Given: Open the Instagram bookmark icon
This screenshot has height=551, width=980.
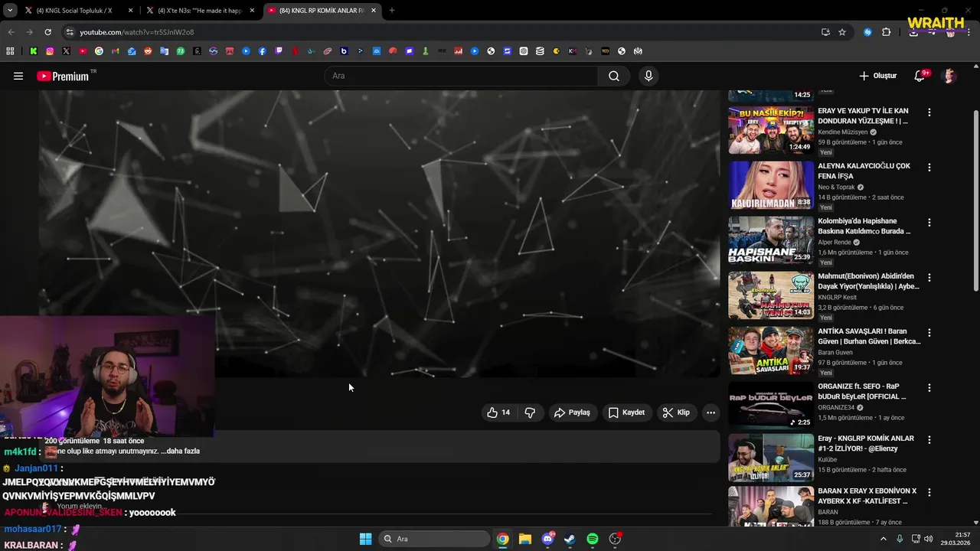Looking at the screenshot, I should pos(50,51).
